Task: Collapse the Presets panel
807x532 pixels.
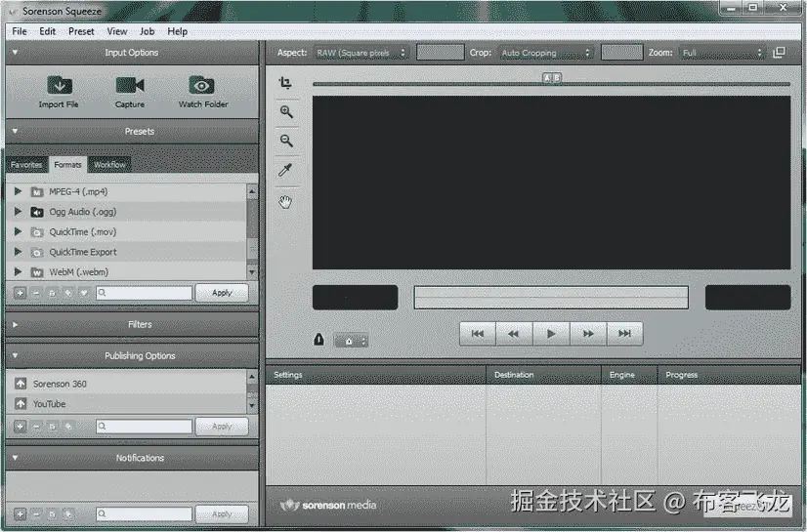Action: tap(15, 131)
